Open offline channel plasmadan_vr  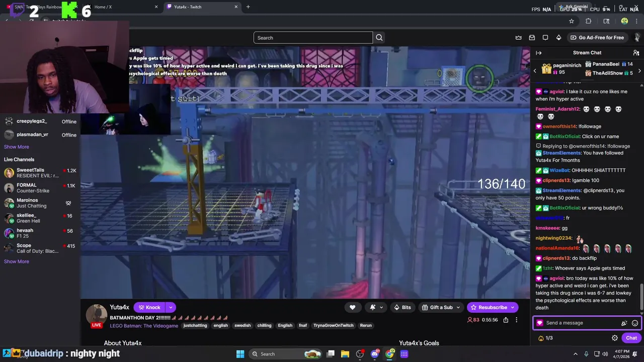pos(40,135)
